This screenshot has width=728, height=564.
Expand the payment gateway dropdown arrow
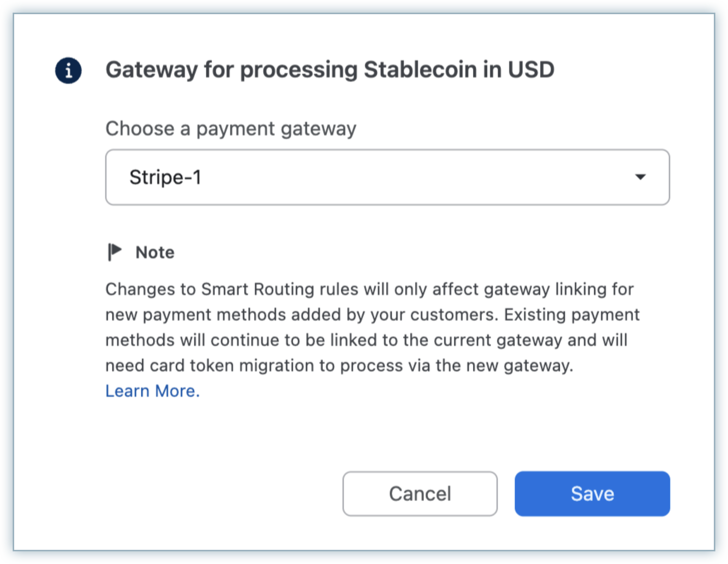click(640, 177)
